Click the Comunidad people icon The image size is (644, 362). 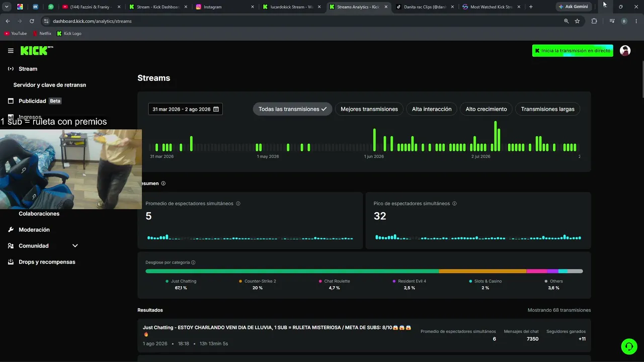click(11, 246)
